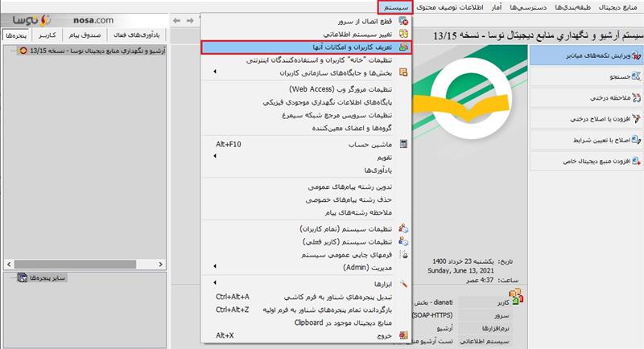Viewport: 644px width, 349px height.
Task: Collapse the tree node for the Nosa archive window
Action: (6, 52)
